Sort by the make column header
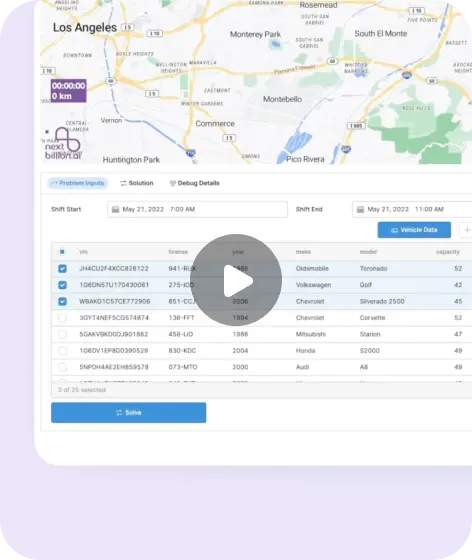The width and height of the screenshot is (472, 560). click(x=303, y=252)
